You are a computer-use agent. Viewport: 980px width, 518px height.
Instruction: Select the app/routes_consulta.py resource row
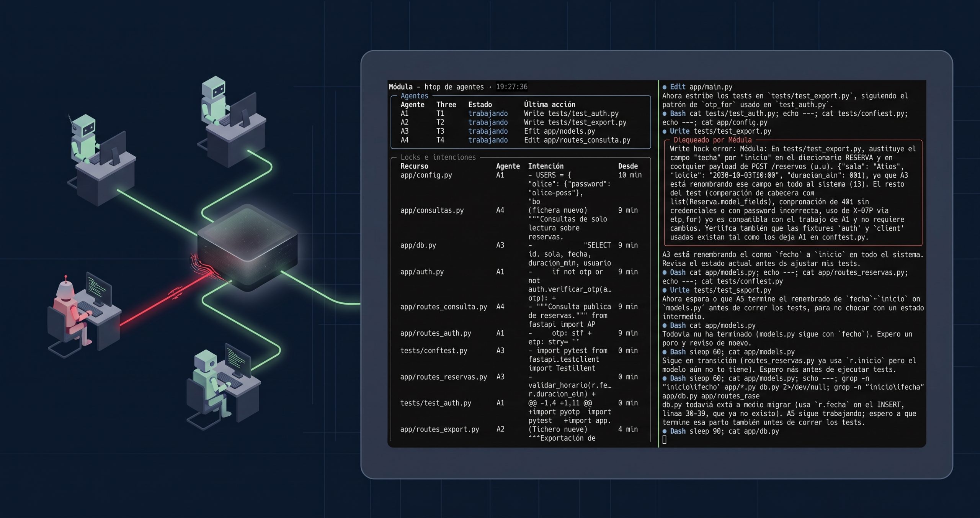pyautogui.click(x=444, y=307)
